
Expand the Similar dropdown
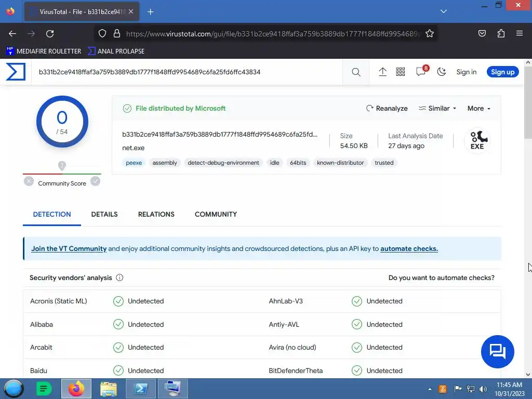pyautogui.click(x=437, y=108)
